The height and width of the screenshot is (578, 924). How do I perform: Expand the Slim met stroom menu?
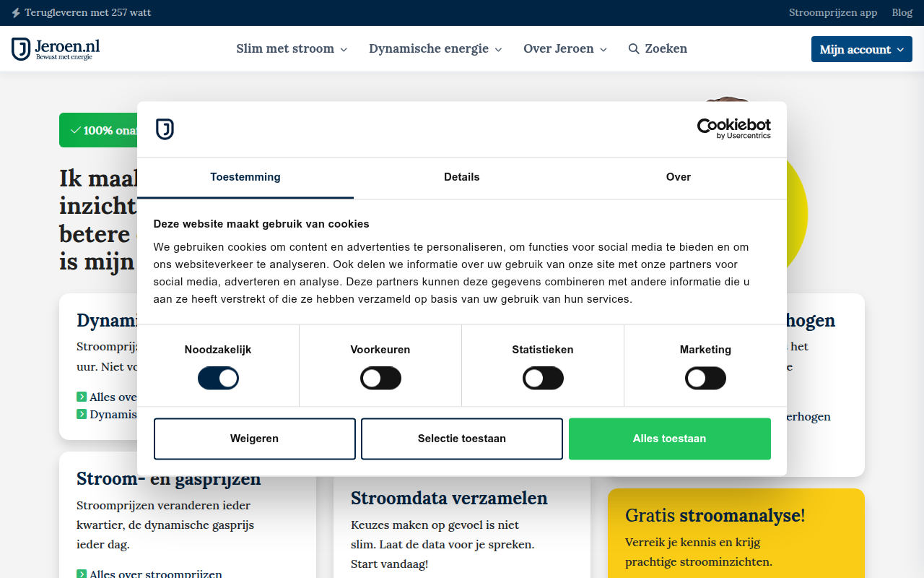292,49
